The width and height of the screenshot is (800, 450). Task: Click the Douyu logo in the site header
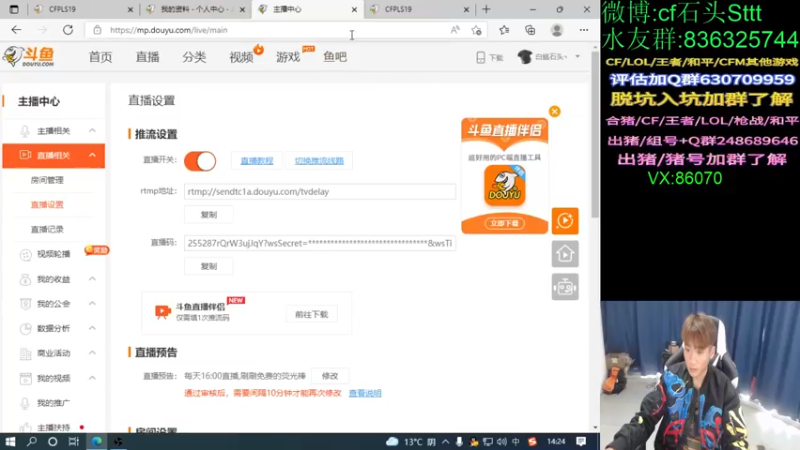pyautogui.click(x=29, y=56)
